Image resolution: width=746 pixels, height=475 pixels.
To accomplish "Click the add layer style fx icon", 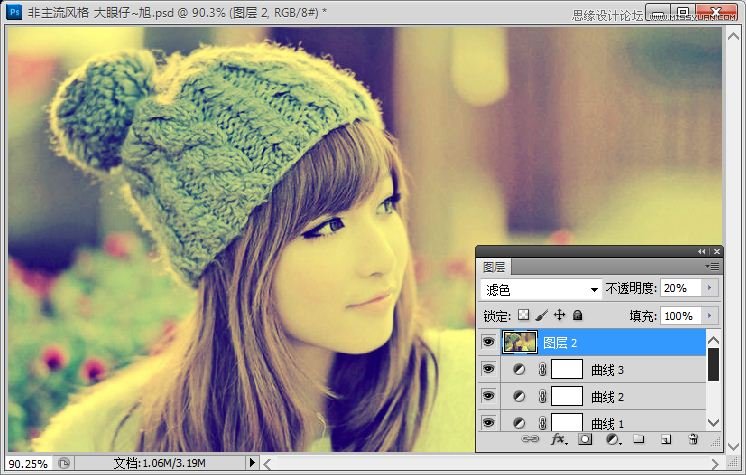I will [x=559, y=439].
